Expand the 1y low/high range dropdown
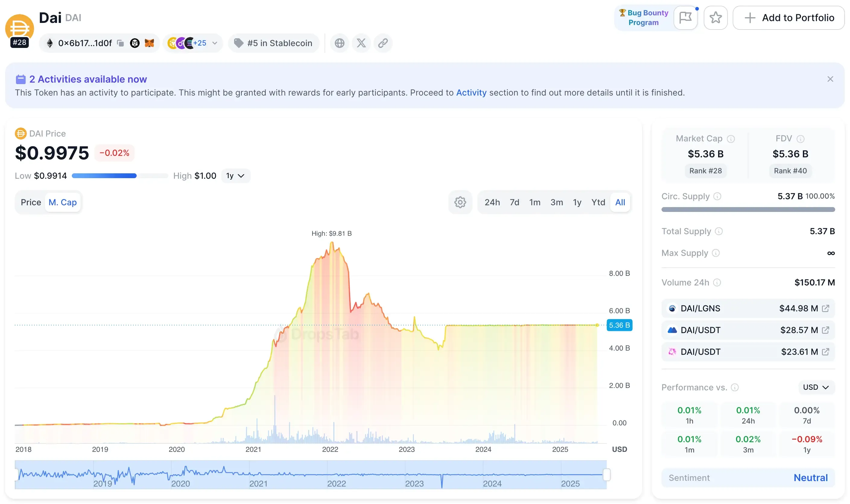The width and height of the screenshot is (850, 504). pos(236,175)
